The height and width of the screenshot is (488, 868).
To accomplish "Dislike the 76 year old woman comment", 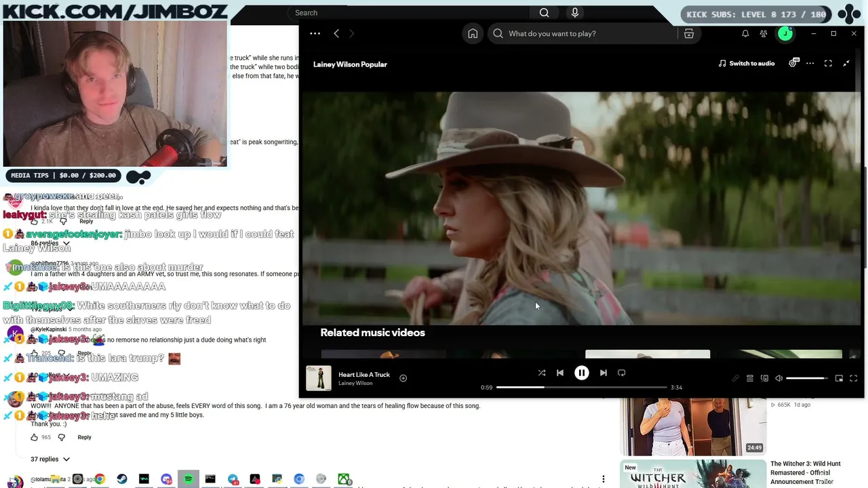I will [61, 437].
